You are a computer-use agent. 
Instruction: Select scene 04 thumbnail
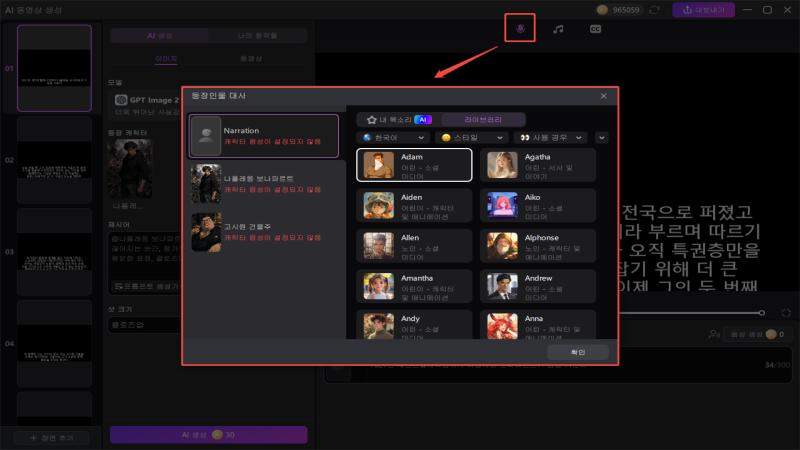click(x=55, y=343)
